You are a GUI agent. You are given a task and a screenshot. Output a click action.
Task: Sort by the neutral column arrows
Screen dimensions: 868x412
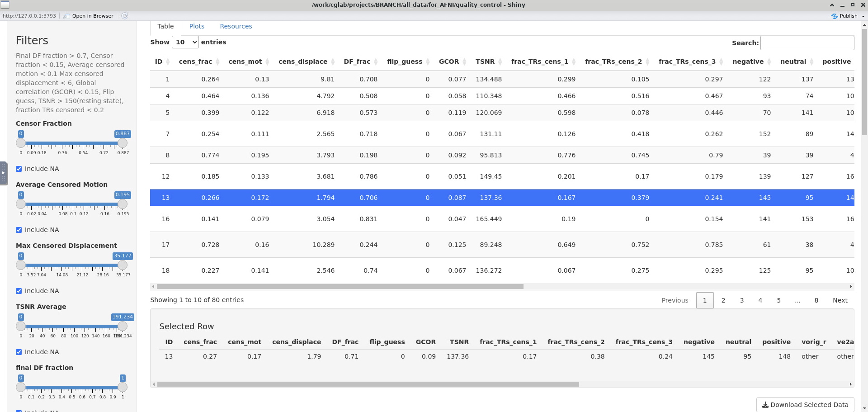click(811, 62)
